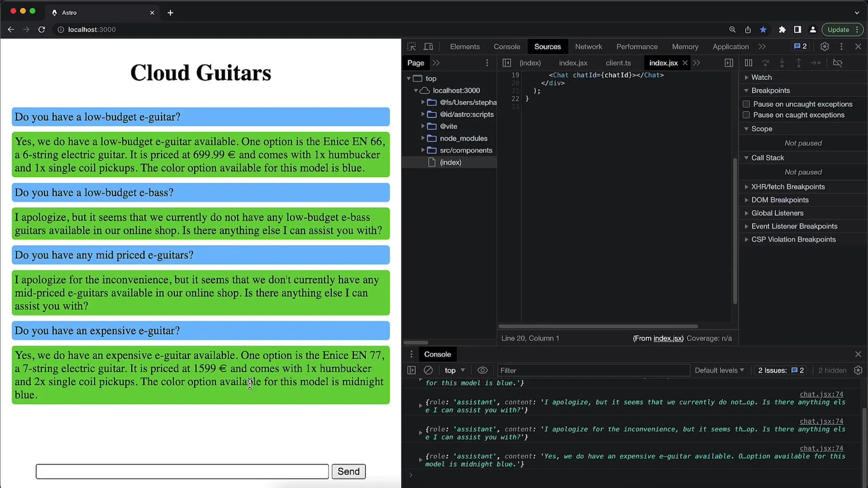Open the extensions puzzle icon
The width and height of the screenshot is (868, 488).
(782, 29)
